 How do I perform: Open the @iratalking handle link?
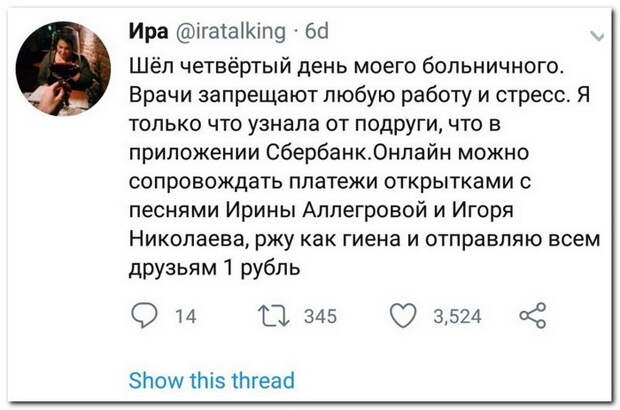230,31
